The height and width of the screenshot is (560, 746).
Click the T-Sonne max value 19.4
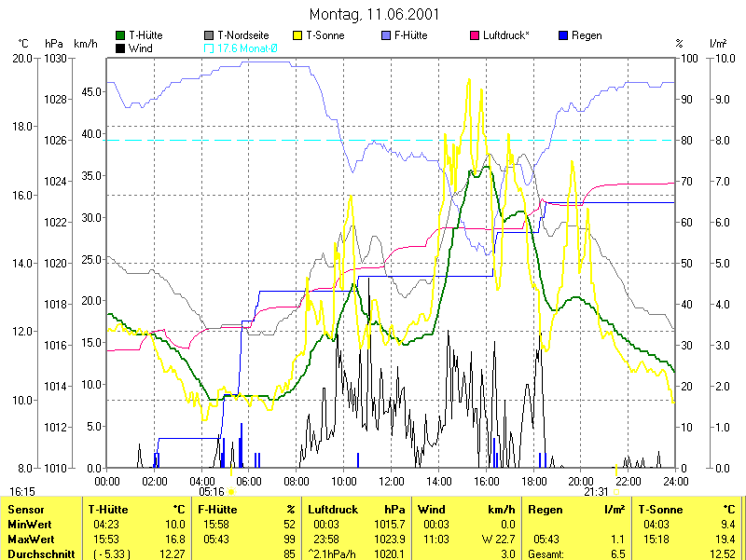tap(727, 539)
